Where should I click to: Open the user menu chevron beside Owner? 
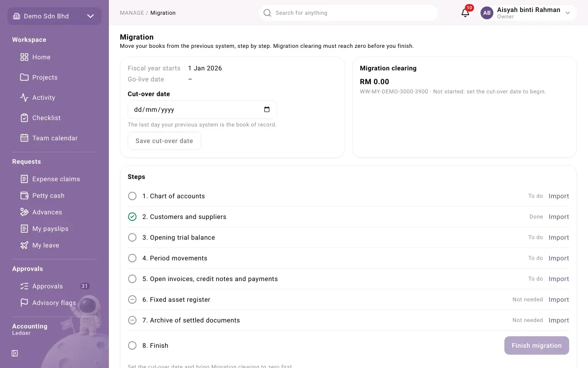pyautogui.click(x=568, y=13)
